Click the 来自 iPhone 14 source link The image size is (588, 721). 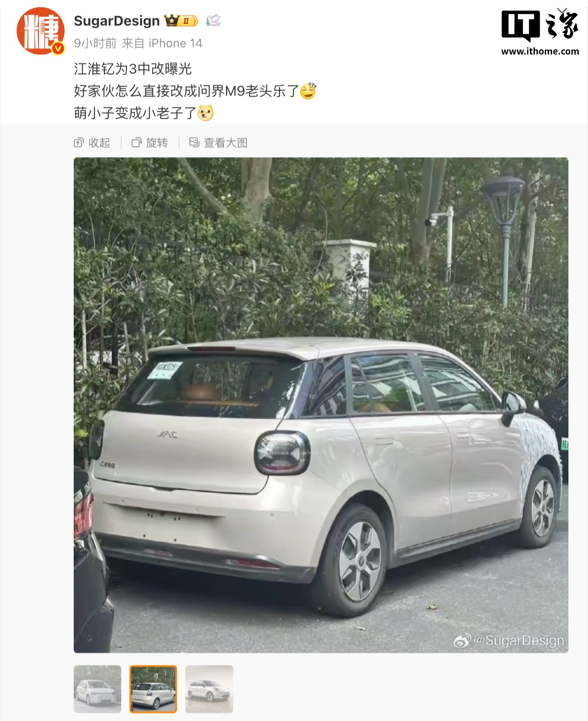(162, 43)
